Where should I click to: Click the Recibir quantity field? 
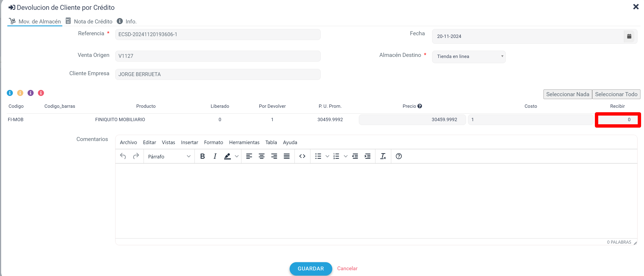click(617, 120)
